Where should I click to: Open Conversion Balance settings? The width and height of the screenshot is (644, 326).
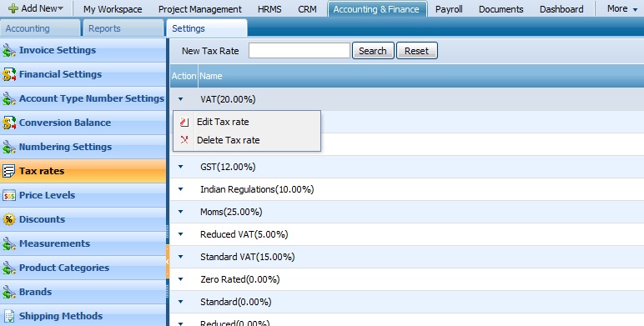[x=83, y=123]
